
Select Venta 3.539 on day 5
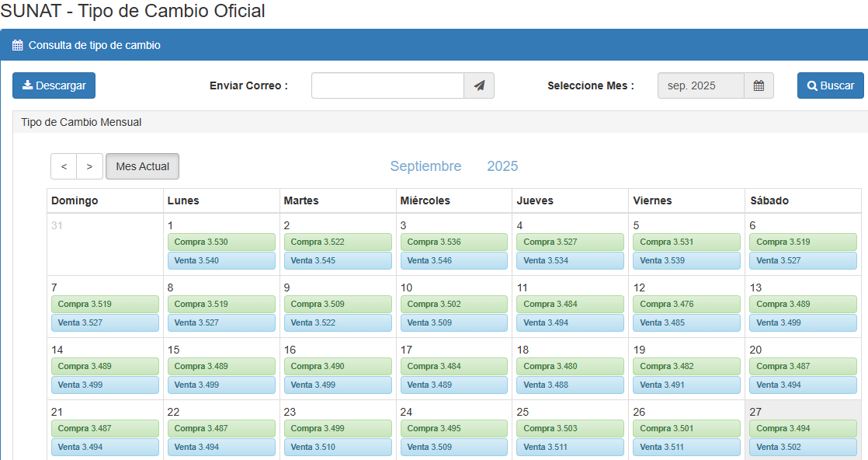coord(686,260)
